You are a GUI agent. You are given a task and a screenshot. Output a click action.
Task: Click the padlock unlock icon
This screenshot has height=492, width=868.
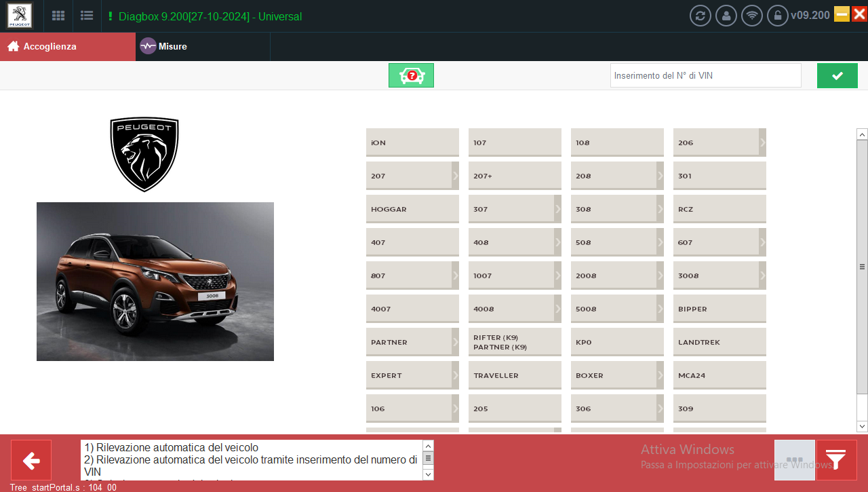tap(778, 16)
